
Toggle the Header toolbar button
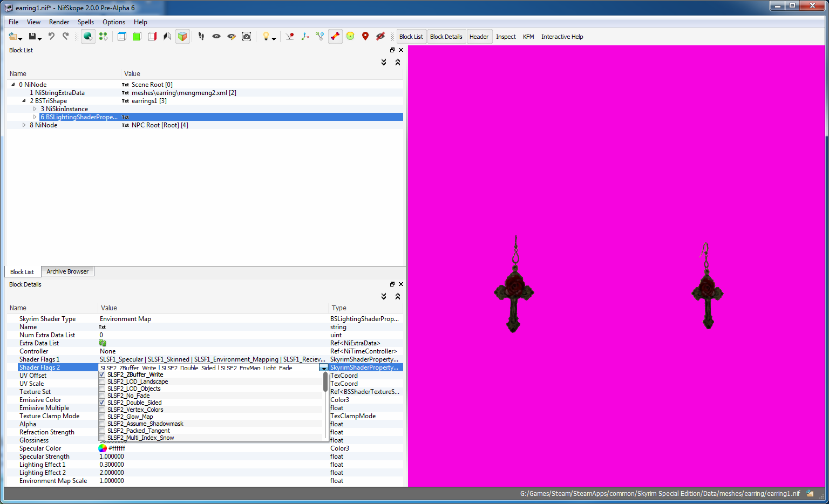479,37
